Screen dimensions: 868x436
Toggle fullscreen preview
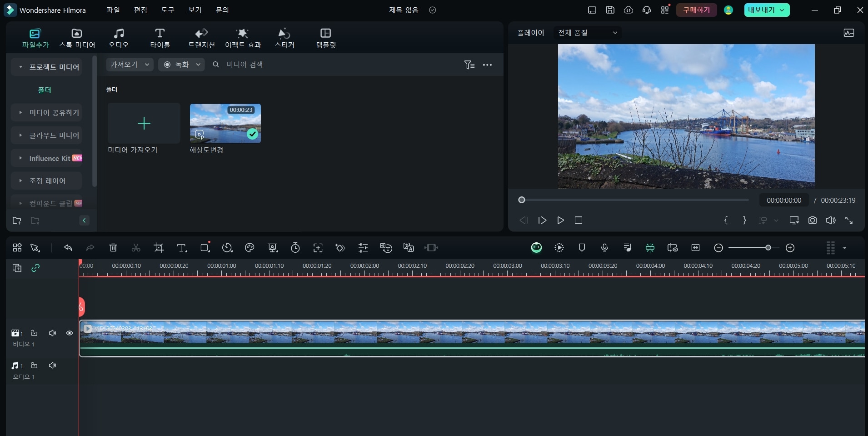[x=849, y=221]
